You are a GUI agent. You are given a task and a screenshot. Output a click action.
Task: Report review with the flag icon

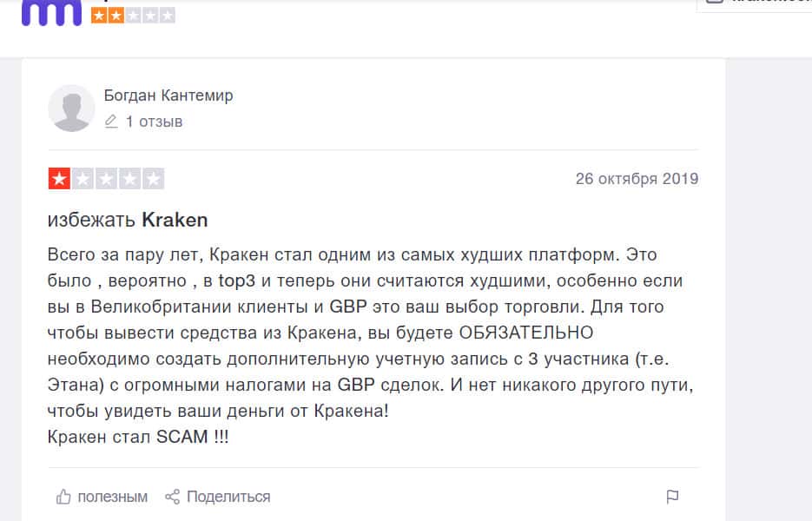(x=672, y=497)
